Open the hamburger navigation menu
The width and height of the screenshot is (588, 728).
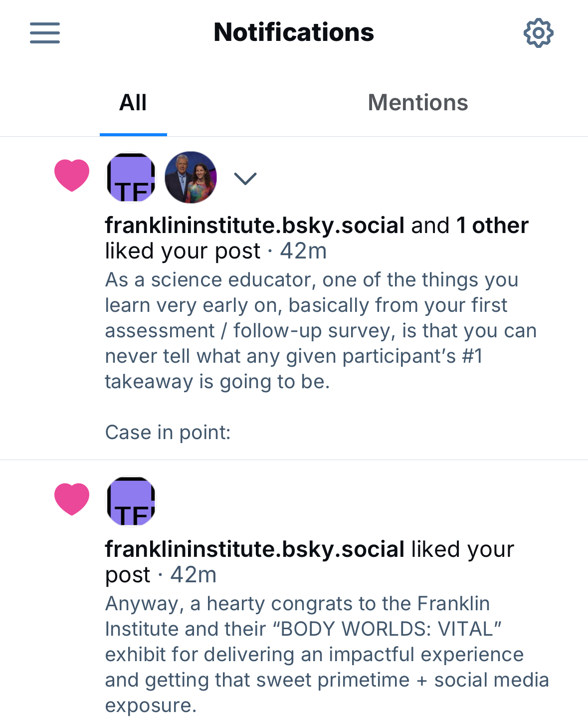pos(45,33)
